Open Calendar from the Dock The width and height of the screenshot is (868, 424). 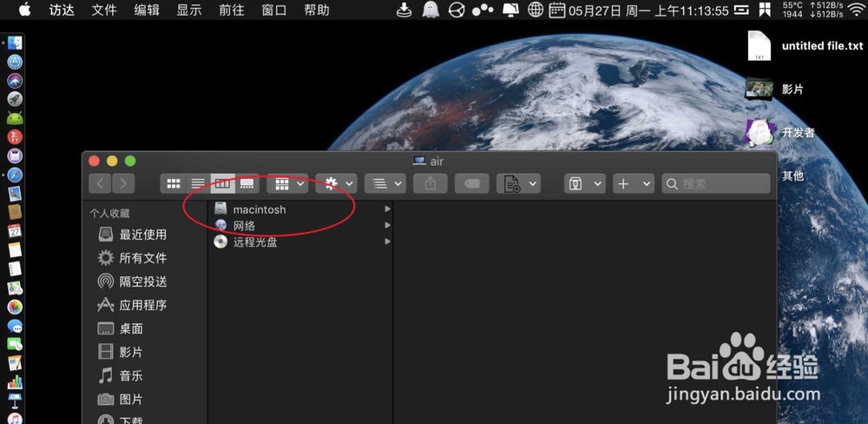15,231
